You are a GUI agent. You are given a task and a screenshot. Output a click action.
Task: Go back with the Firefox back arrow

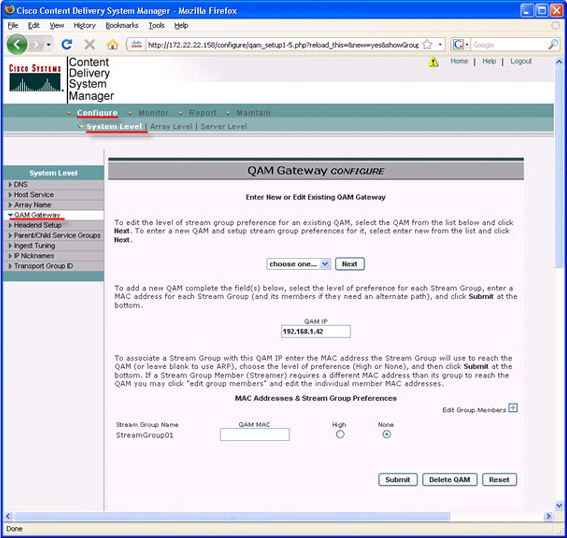(x=17, y=44)
